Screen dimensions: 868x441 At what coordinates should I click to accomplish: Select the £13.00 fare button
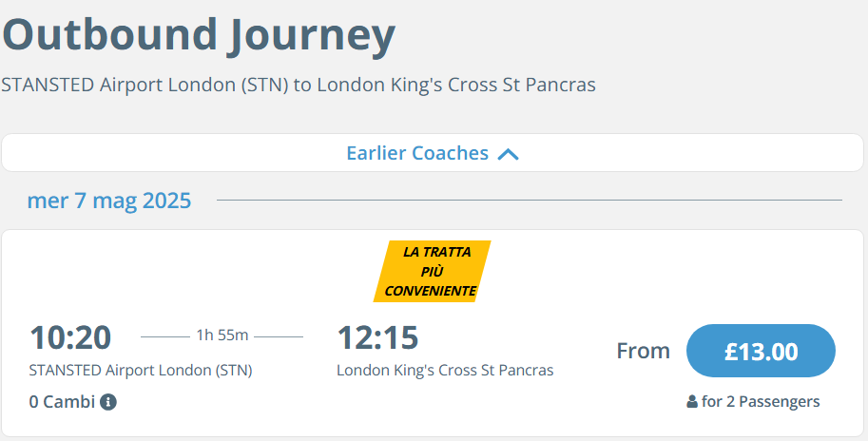tap(761, 351)
